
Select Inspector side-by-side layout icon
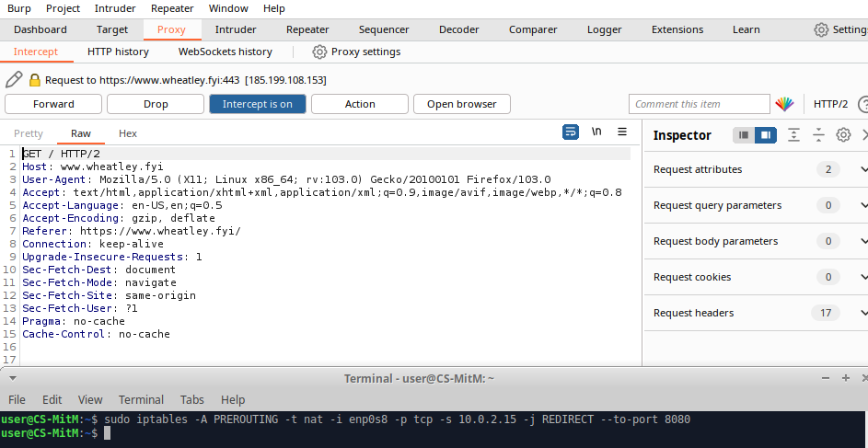coord(766,135)
